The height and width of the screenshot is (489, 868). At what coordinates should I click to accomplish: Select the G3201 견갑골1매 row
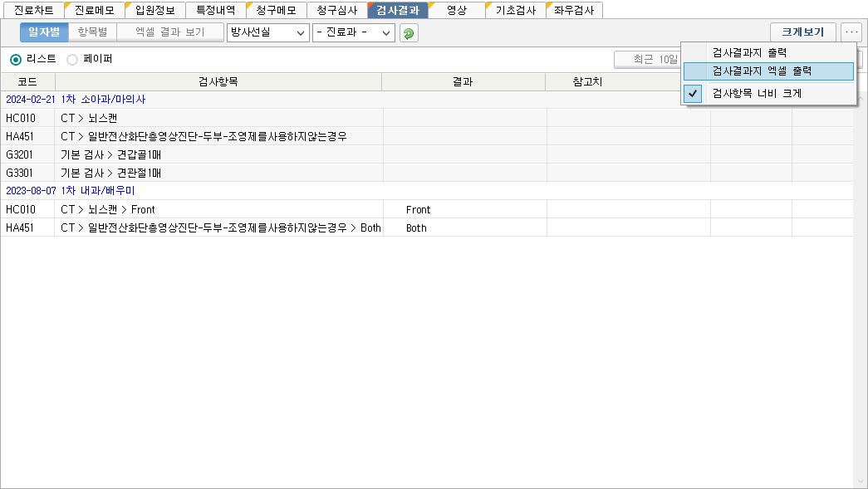[191, 154]
